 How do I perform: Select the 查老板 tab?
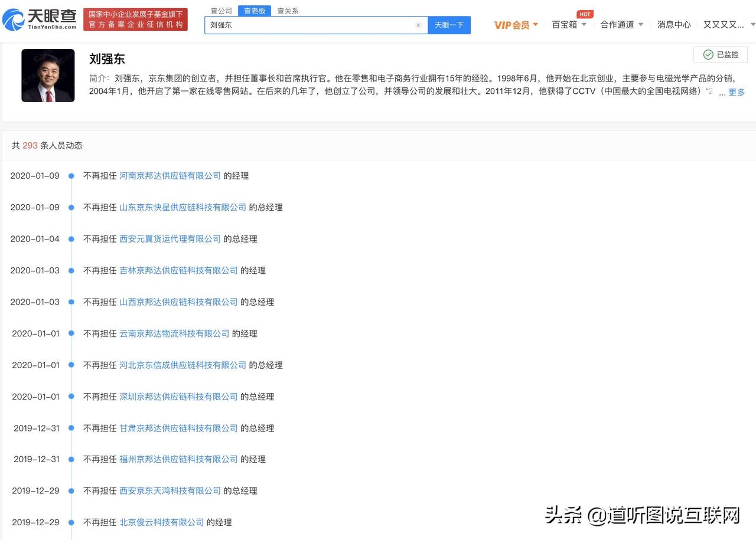[x=255, y=11]
